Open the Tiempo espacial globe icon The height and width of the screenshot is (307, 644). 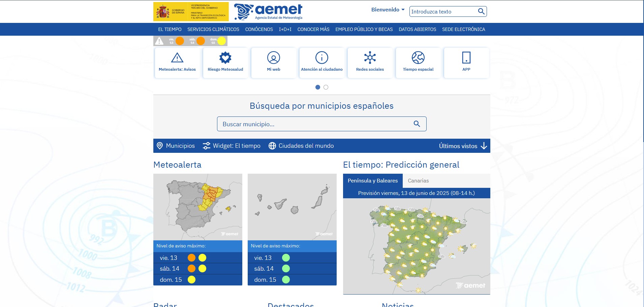pos(418,58)
